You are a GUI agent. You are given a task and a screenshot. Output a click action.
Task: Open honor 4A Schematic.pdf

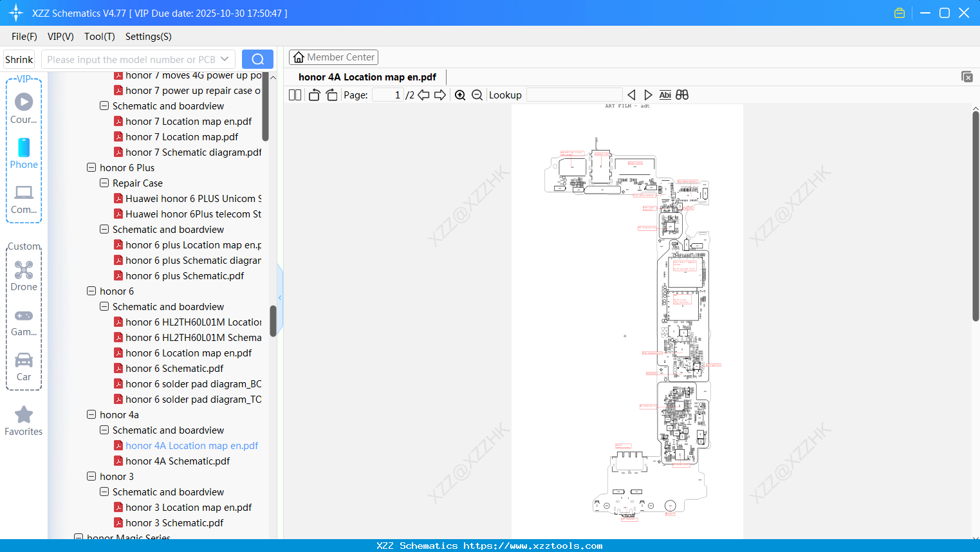click(178, 461)
